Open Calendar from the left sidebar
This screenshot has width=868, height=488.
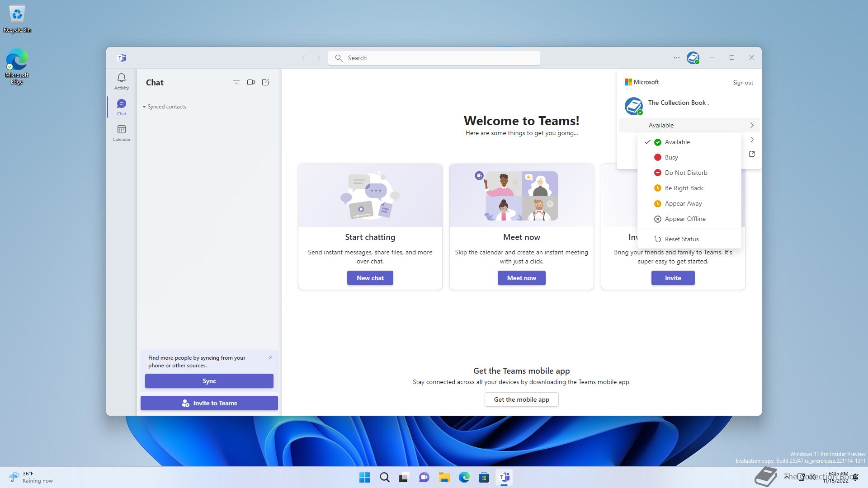(x=121, y=133)
